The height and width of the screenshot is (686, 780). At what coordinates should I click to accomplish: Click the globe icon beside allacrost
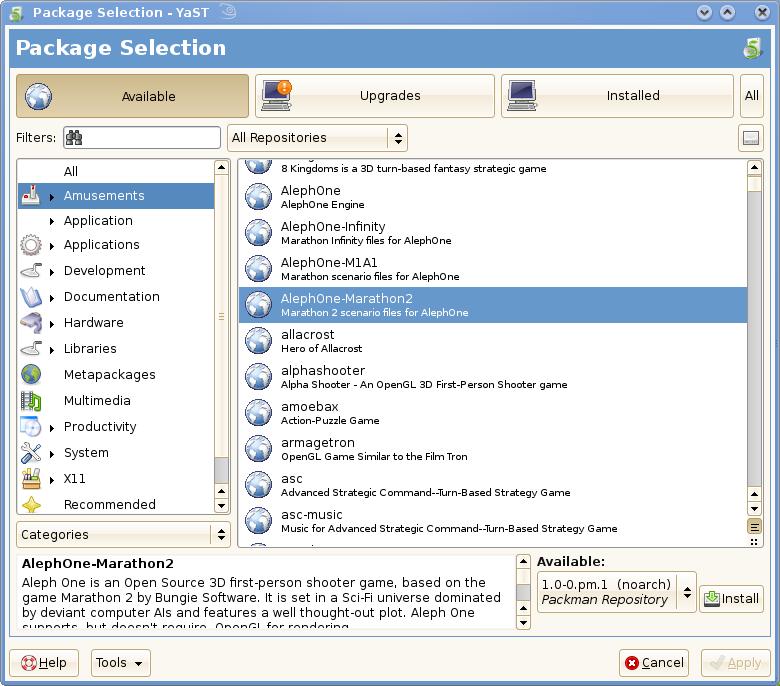pyautogui.click(x=259, y=340)
